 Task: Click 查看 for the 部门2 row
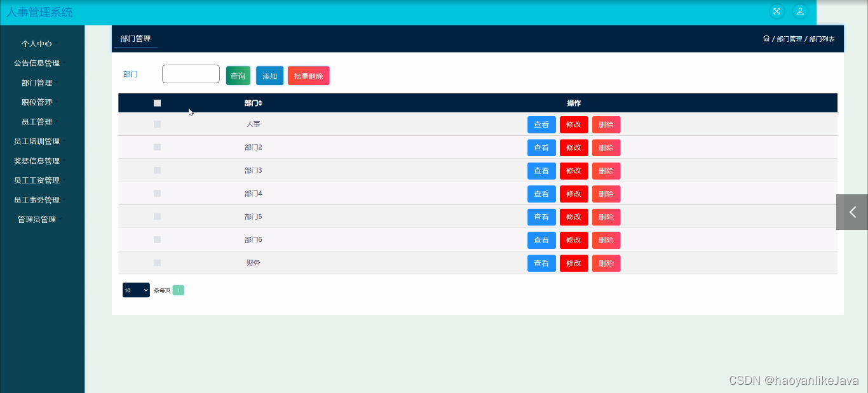point(541,147)
